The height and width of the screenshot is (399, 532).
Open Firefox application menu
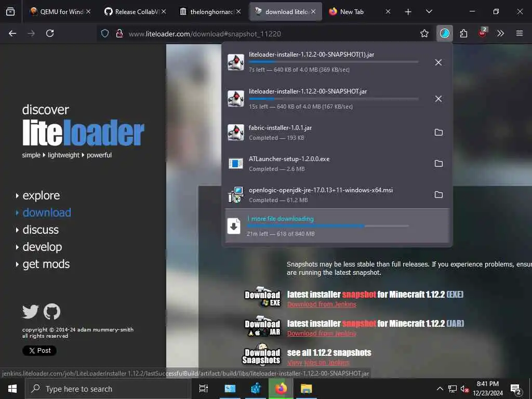(520, 33)
